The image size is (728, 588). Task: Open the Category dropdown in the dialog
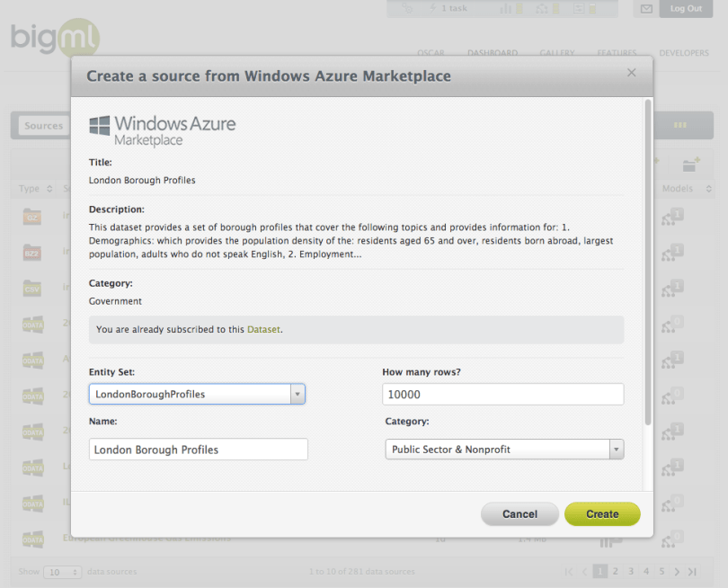click(615, 450)
